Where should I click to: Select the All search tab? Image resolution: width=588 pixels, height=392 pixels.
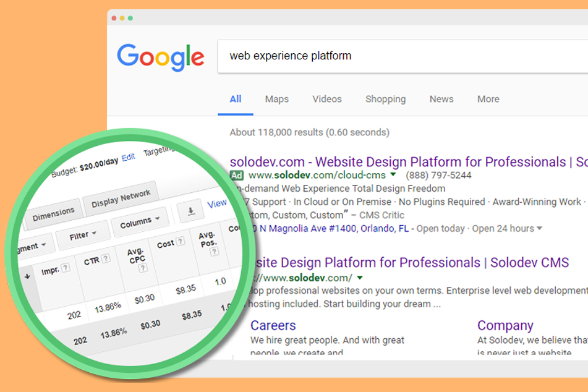[x=236, y=99]
